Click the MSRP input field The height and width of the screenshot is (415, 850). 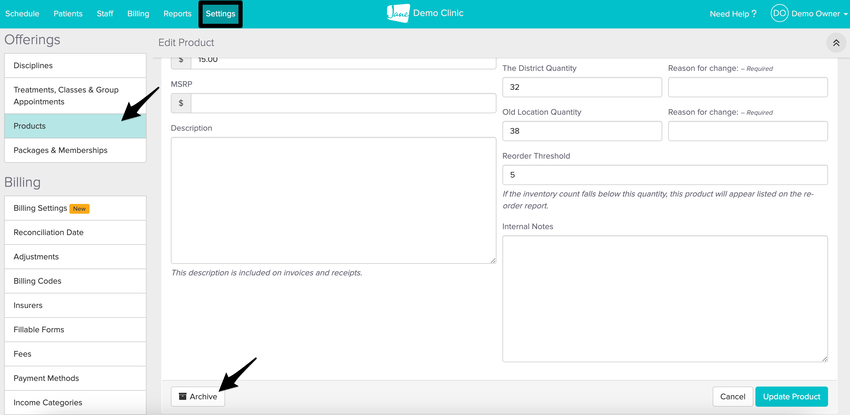[343, 103]
